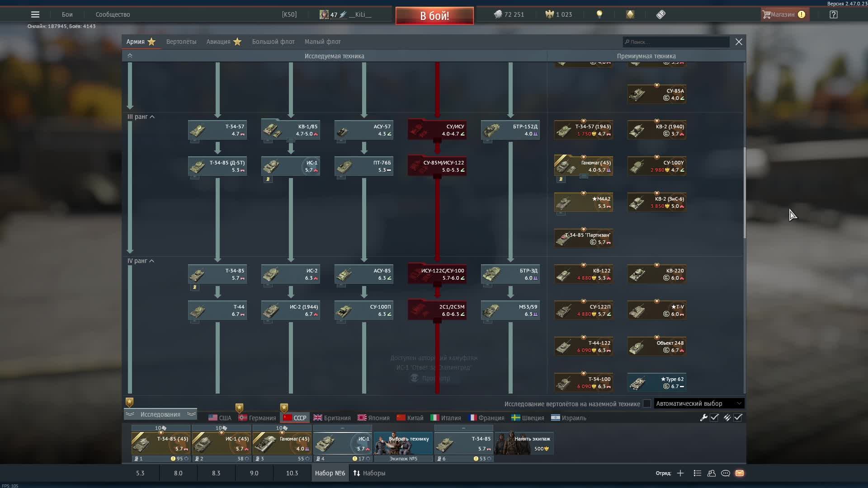The image size is (868, 488).
Task: Open the chat bubble icon
Action: pyautogui.click(x=726, y=473)
